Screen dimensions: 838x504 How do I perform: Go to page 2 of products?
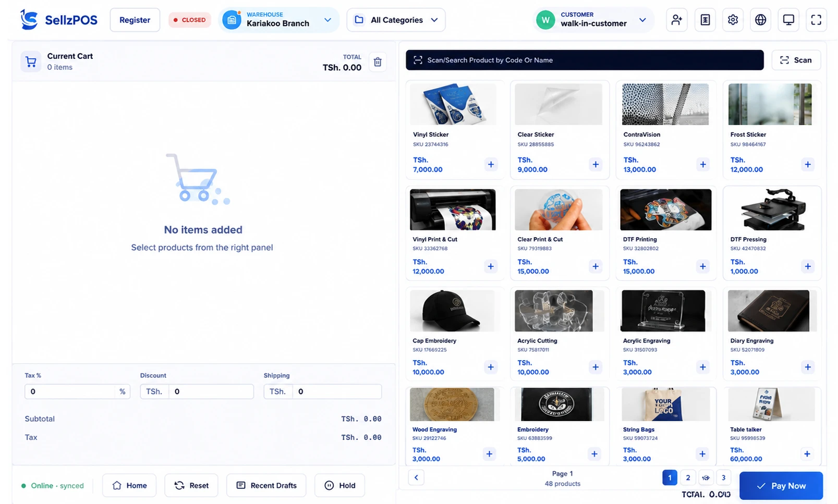[x=688, y=477]
